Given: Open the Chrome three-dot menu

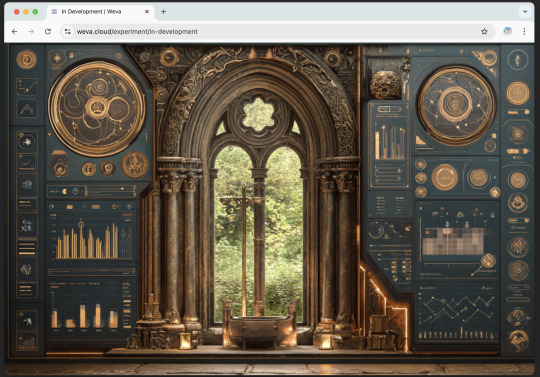Looking at the screenshot, I should [524, 31].
